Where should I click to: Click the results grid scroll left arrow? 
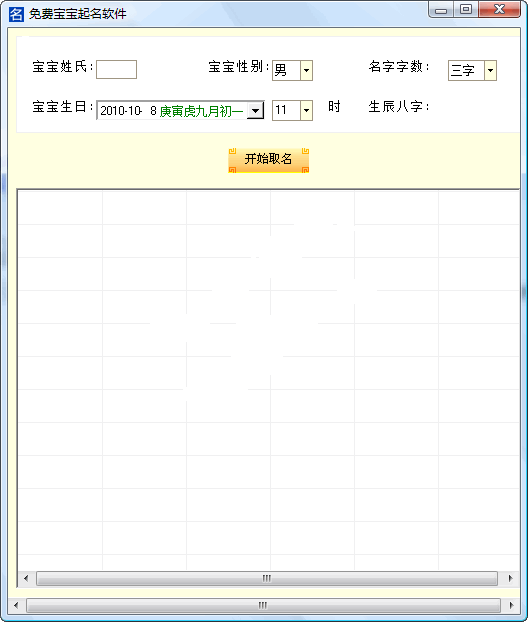click(x=26, y=578)
